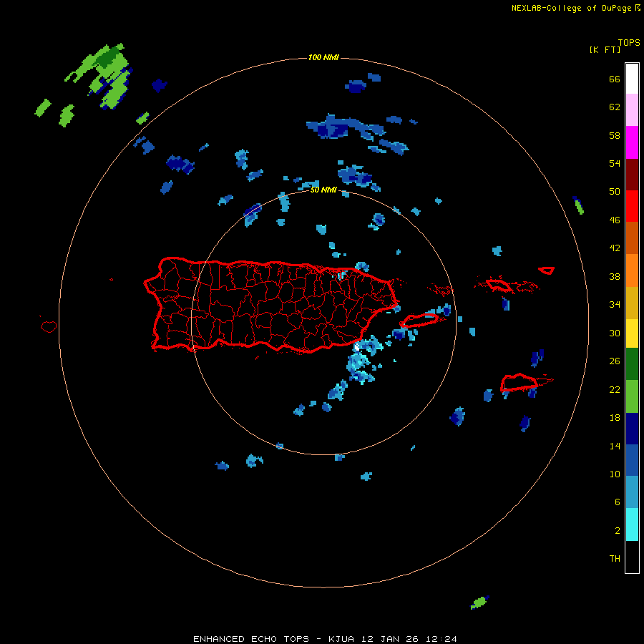Click the Vieques island outline east of Puerto Rico

click(419, 321)
